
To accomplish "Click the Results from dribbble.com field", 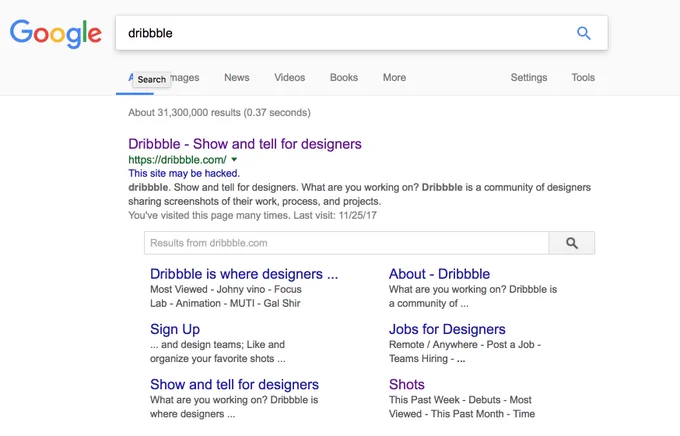I will pos(347,243).
